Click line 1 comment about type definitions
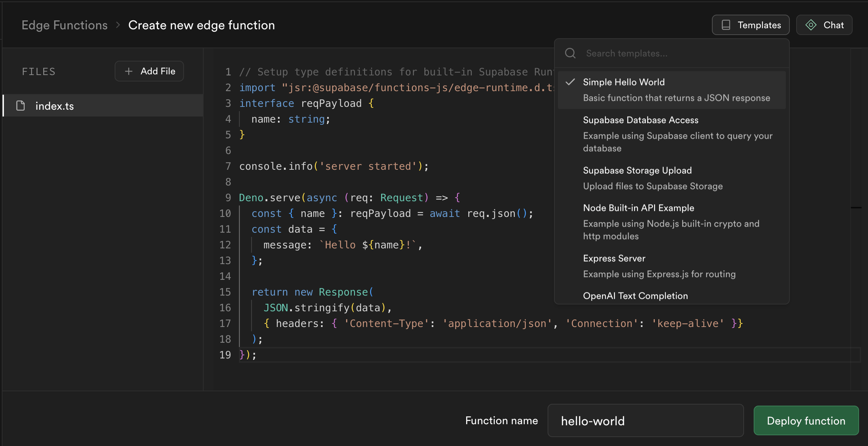 396,72
